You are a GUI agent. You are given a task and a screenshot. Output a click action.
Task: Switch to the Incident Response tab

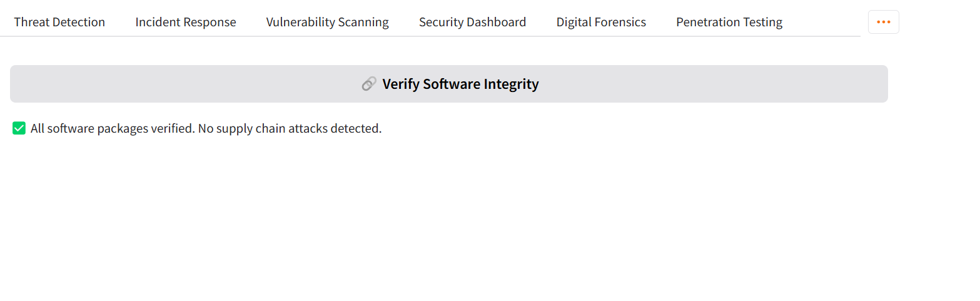186,23
